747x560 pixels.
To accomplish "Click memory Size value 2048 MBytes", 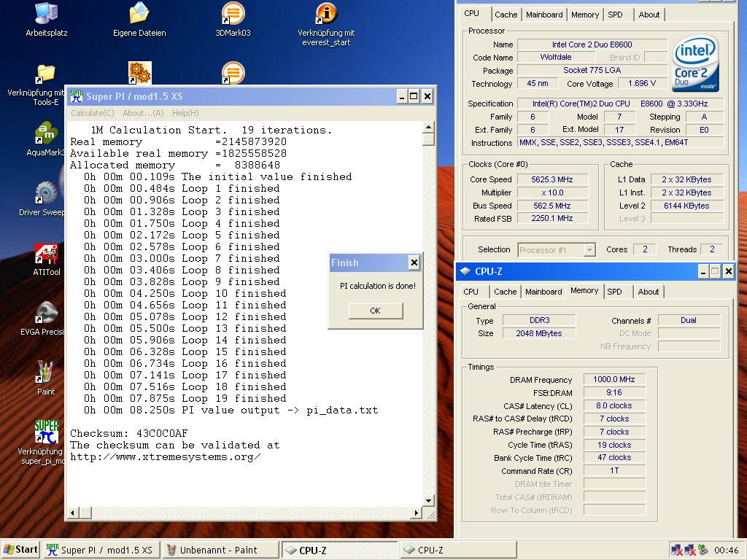I will (x=539, y=333).
